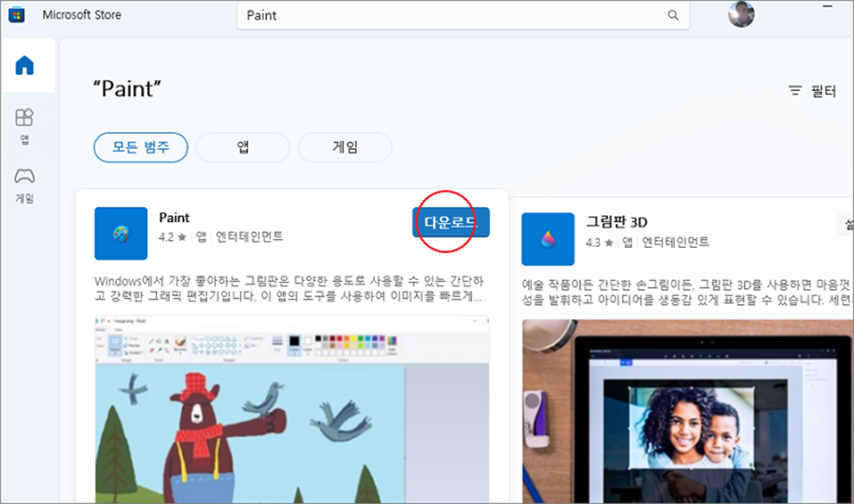Click 엔터테인먼트 category label under 그림판 3D
Viewport: 854px width, 504px height.
(x=676, y=242)
